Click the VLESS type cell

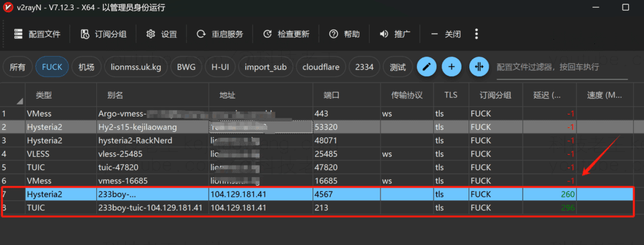[60, 154]
